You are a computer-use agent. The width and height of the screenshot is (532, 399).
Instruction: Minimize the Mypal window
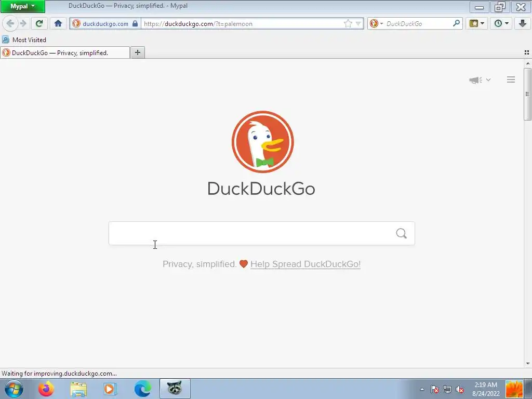479,7
